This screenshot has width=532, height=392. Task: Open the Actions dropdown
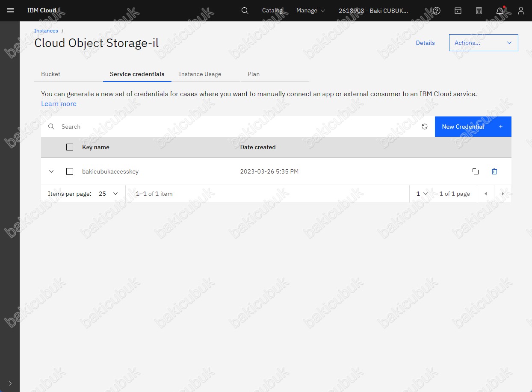pos(483,43)
